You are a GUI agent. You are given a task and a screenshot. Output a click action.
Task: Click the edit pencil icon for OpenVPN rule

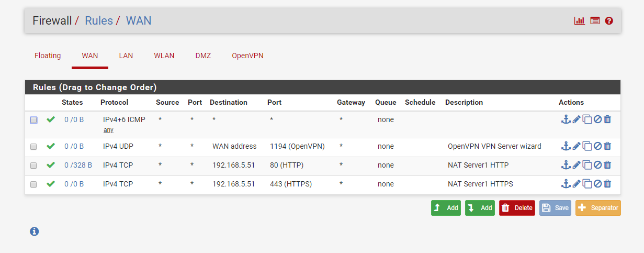pyautogui.click(x=576, y=147)
